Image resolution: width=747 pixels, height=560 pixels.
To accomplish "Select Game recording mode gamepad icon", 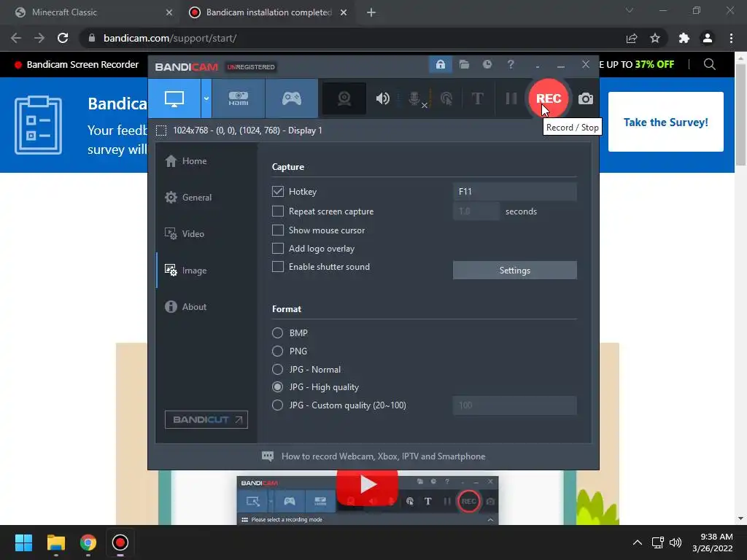I will [292, 98].
